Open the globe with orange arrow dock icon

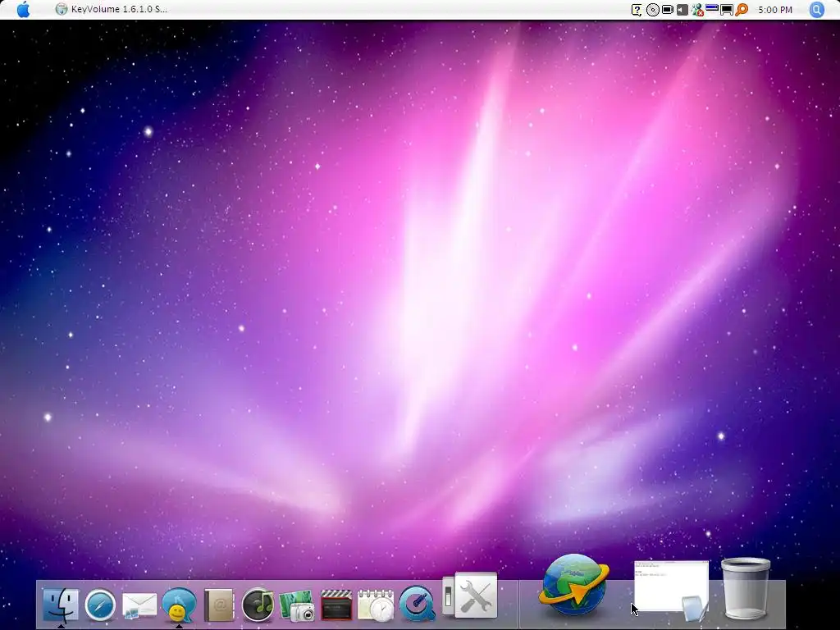point(573,586)
